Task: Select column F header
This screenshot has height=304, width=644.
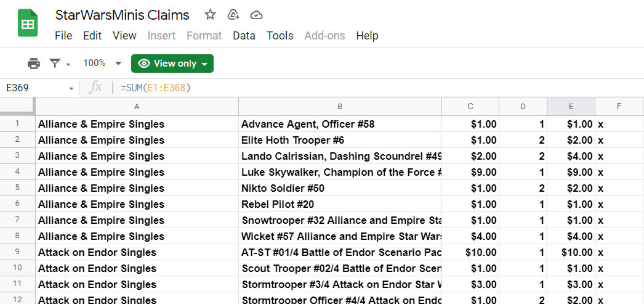Action: click(x=619, y=107)
